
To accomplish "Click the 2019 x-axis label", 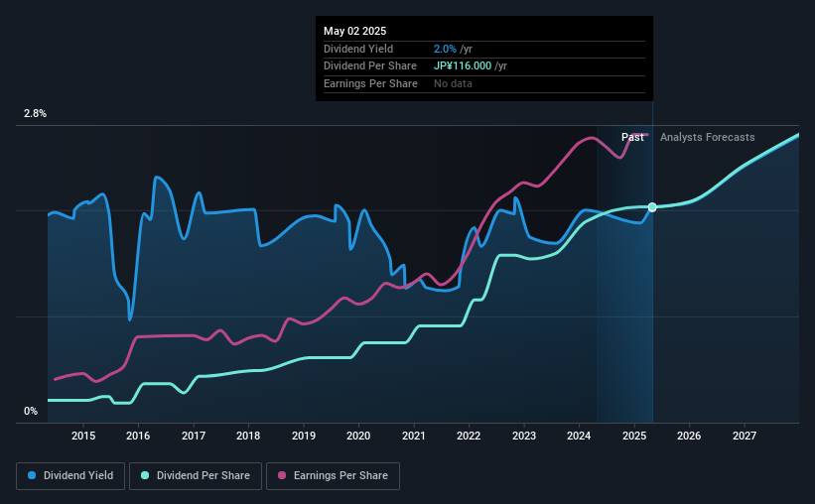I will [x=304, y=436].
